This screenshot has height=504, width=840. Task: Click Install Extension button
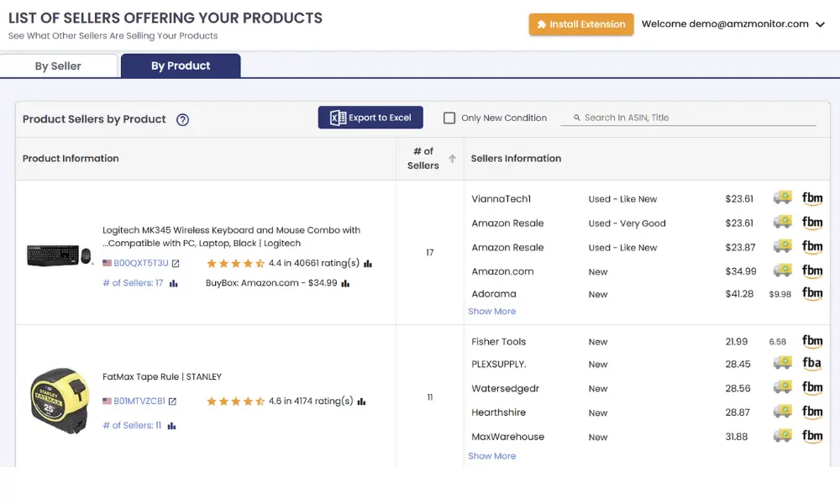coord(581,24)
